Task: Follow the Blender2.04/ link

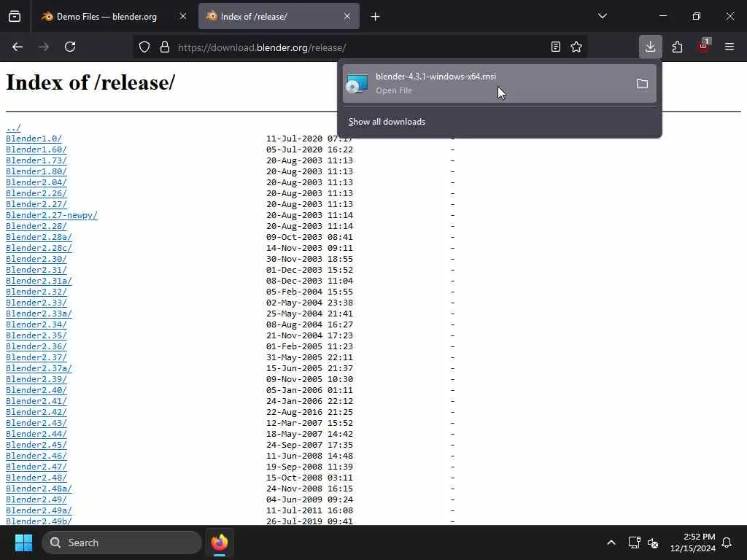Action: coord(36,182)
